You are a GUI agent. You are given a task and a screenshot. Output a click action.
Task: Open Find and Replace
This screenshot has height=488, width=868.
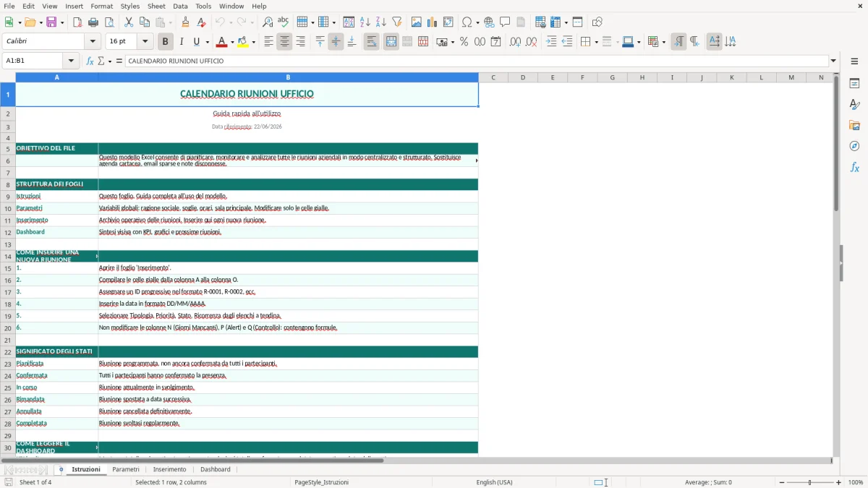(x=268, y=22)
